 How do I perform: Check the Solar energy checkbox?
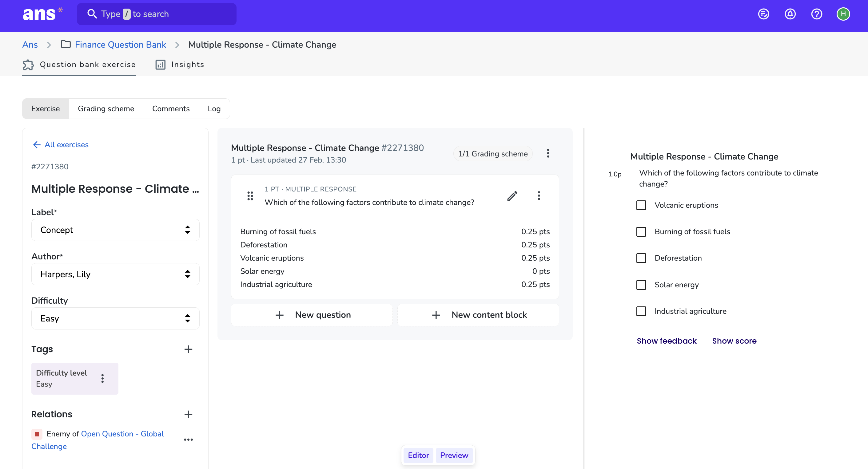(641, 285)
